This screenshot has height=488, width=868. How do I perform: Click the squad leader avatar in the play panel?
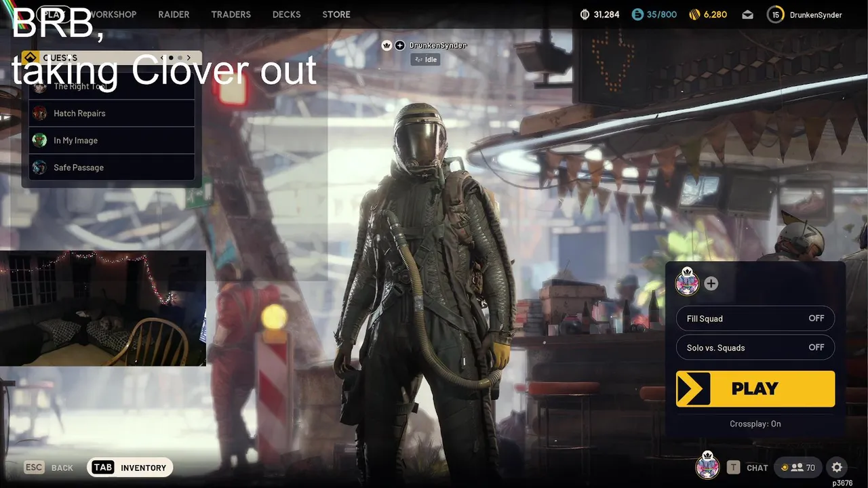tap(687, 281)
